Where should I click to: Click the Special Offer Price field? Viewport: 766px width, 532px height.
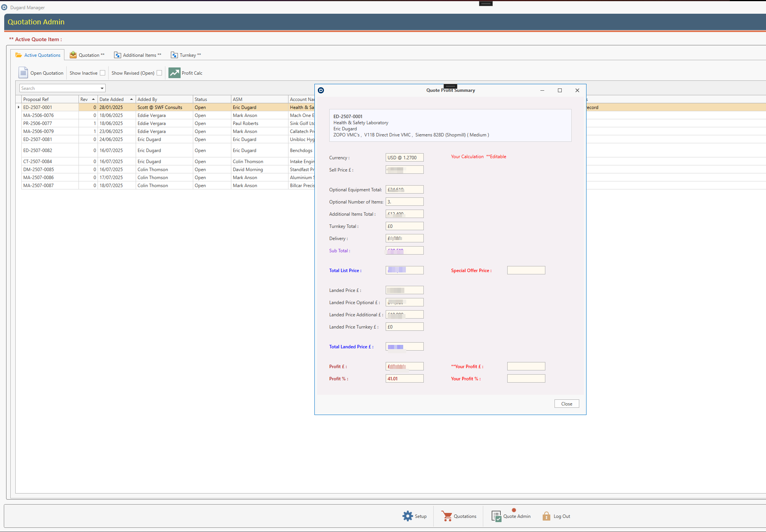[x=526, y=270]
